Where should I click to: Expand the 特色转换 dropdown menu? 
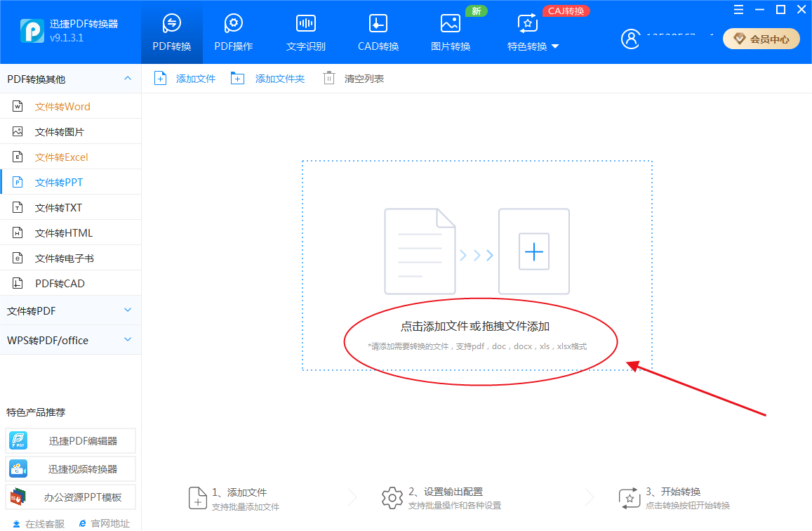[533, 32]
